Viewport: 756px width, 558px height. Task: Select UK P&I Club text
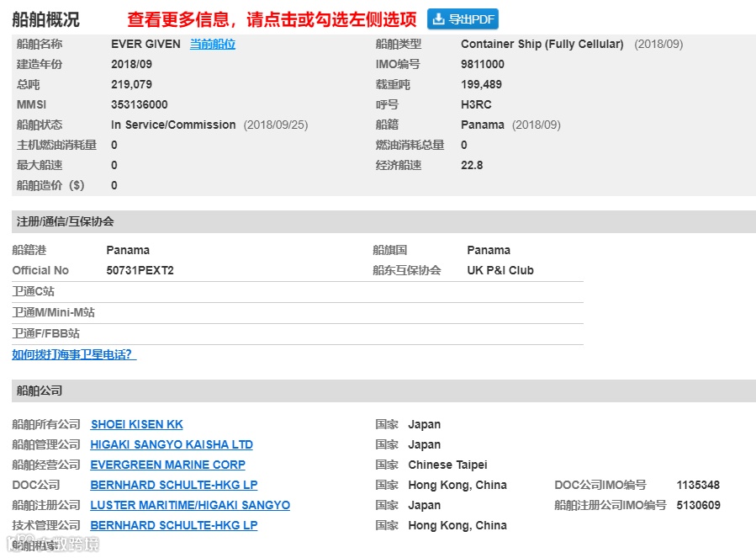pyautogui.click(x=500, y=270)
